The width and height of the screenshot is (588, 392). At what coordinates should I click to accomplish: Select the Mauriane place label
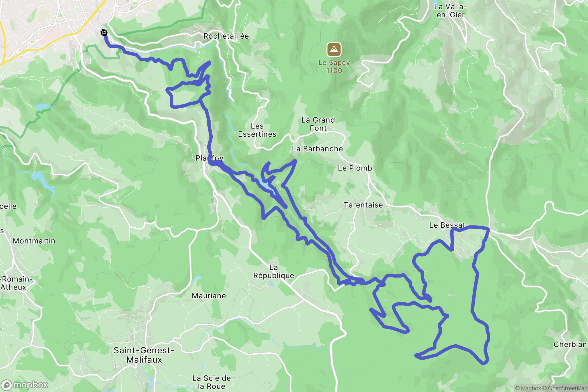click(209, 296)
